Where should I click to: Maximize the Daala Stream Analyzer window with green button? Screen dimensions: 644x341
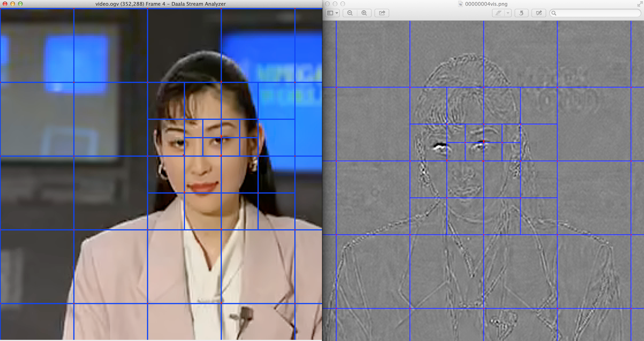pyautogui.click(x=21, y=4)
